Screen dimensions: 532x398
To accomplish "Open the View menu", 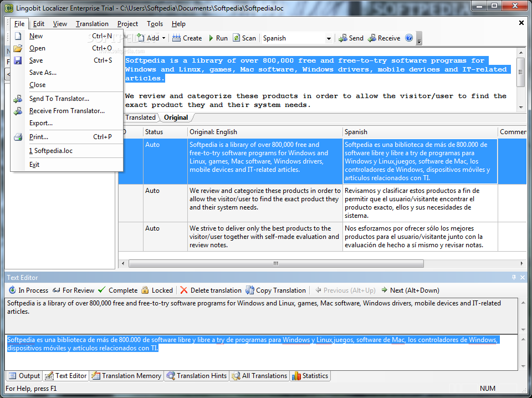I will pyautogui.click(x=60, y=24).
